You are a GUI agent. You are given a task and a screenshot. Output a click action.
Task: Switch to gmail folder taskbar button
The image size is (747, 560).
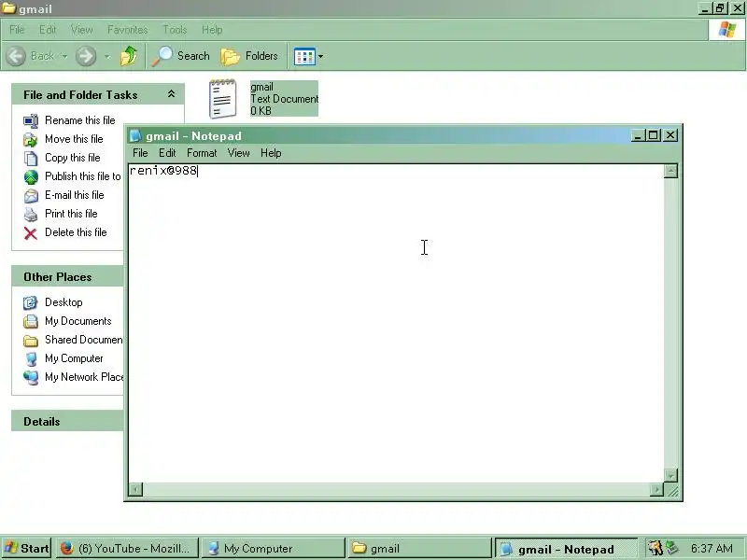click(x=418, y=549)
